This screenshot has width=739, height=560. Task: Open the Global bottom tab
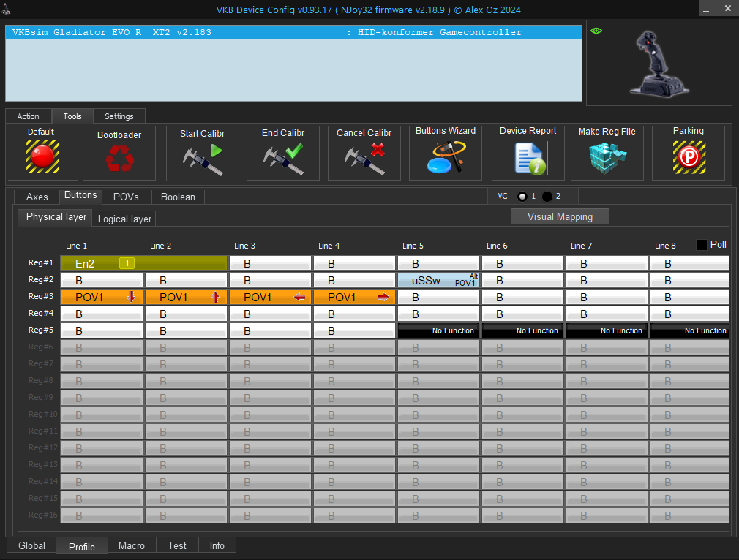point(31,545)
